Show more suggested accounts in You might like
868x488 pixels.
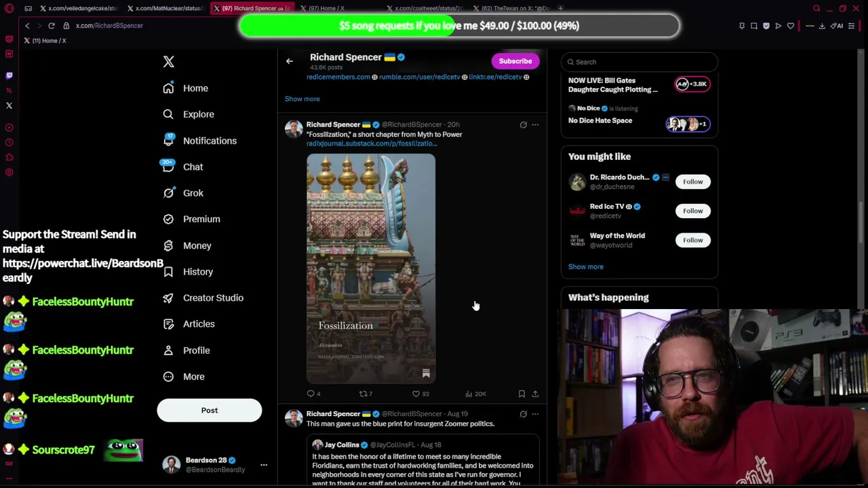click(586, 267)
